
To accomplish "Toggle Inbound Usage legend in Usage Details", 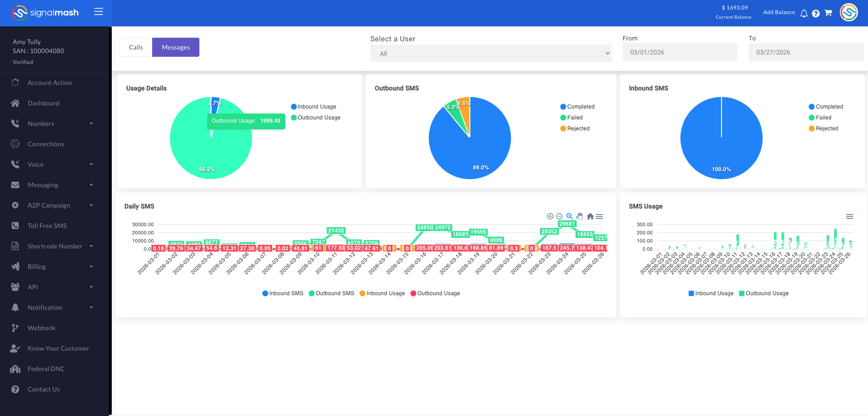I will click(313, 107).
